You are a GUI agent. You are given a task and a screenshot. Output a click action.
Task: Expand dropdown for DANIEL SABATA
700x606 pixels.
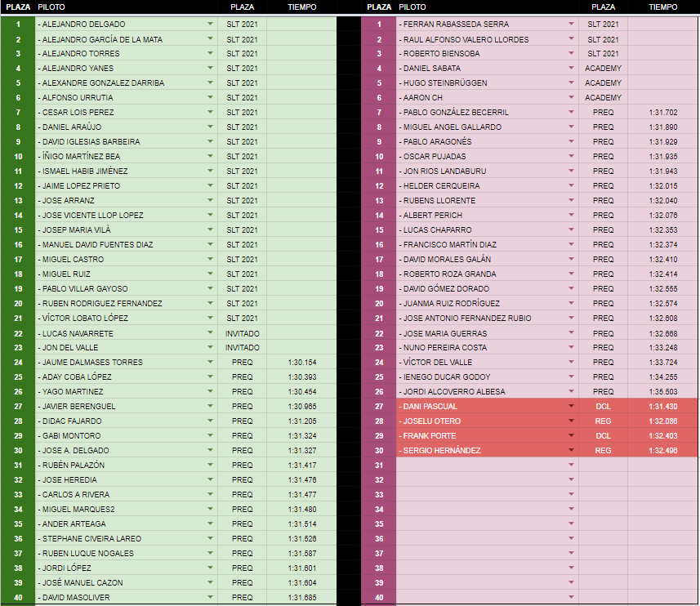[571, 68]
